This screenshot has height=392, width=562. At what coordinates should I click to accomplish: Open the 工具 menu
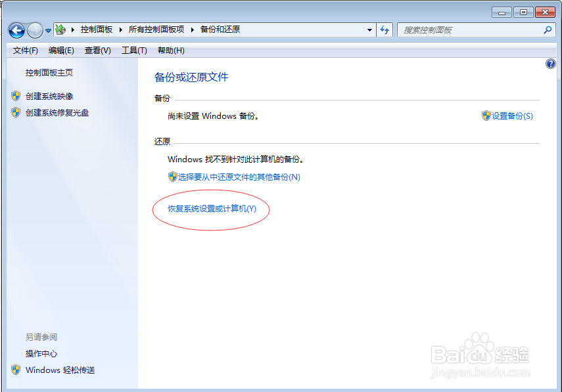pos(133,50)
